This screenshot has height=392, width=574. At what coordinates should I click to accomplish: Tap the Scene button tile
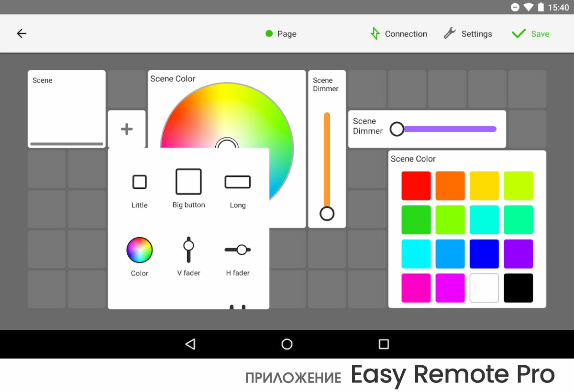[66, 109]
